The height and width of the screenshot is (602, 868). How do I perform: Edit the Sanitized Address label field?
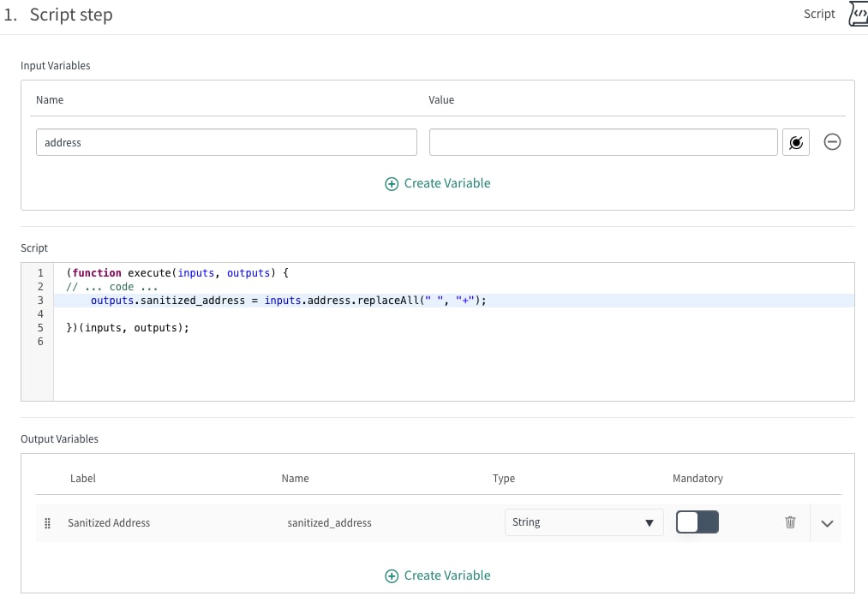point(109,523)
